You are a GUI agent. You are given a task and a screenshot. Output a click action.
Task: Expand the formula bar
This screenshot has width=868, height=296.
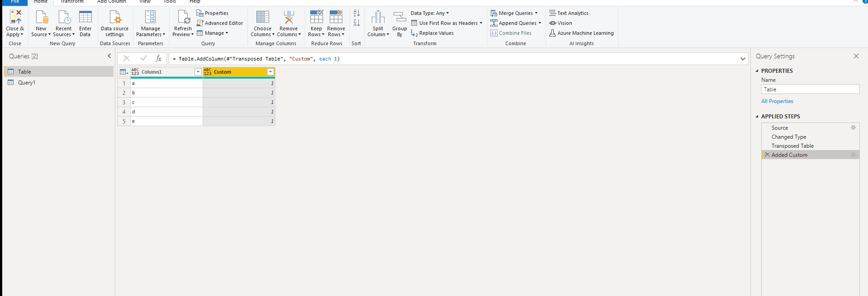(x=743, y=59)
